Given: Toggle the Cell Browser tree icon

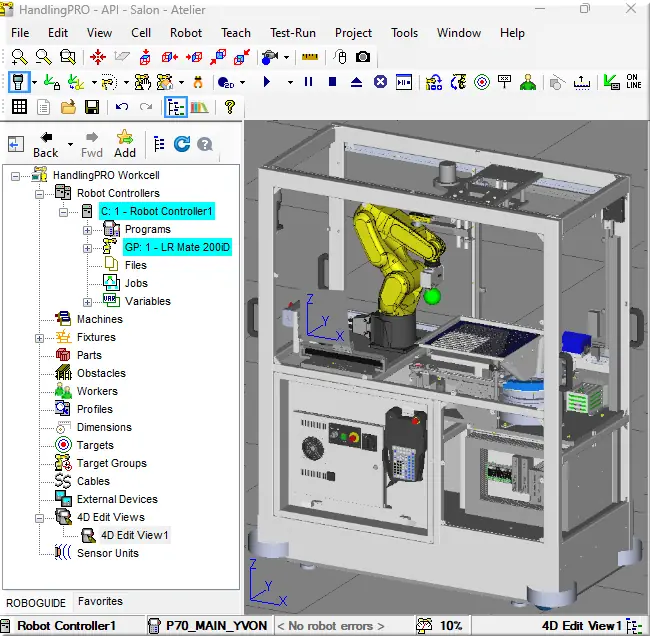Looking at the screenshot, I should coord(176,107).
